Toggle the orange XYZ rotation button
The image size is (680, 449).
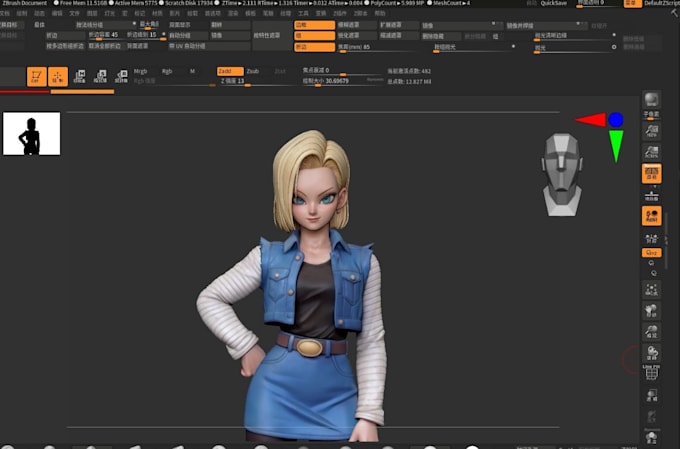[x=651, y=252]
